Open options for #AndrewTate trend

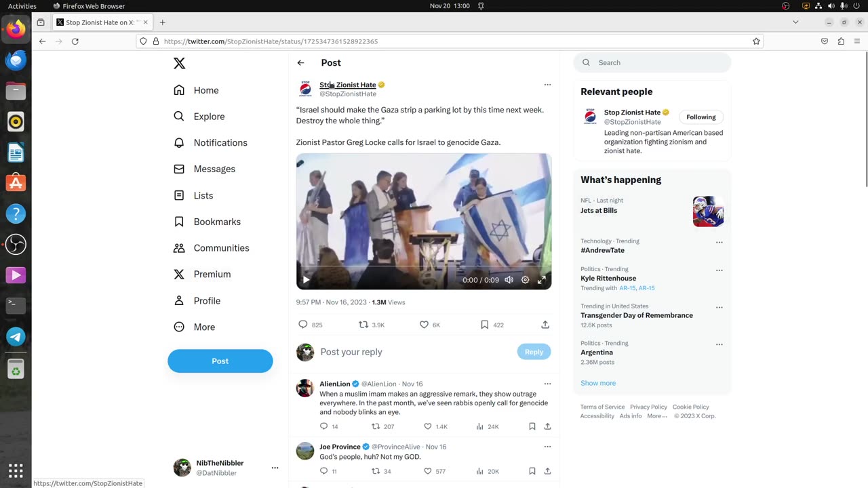click(719, 242)
